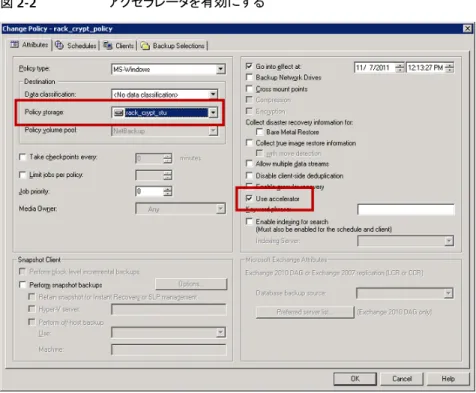Click the Take checkpoints minutes spinner
This screenshot has height=393, width=476.
pyautogui.click(x=168, y=158)
